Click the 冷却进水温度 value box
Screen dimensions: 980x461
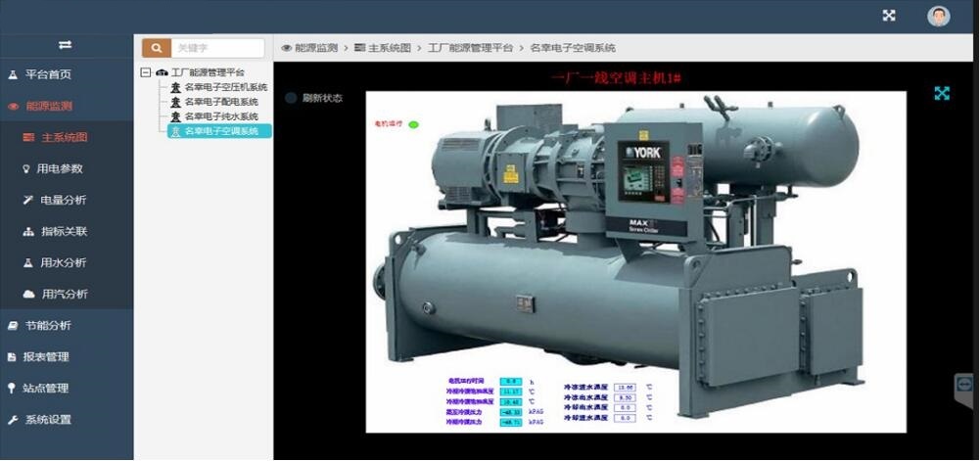pos(625,417)
